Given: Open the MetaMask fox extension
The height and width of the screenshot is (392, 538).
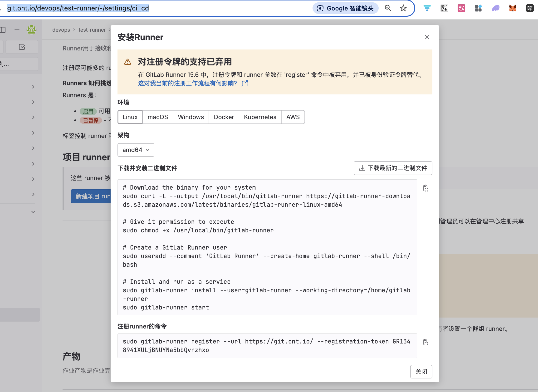Looking at the screenshot, I should (x=513, y=8).
